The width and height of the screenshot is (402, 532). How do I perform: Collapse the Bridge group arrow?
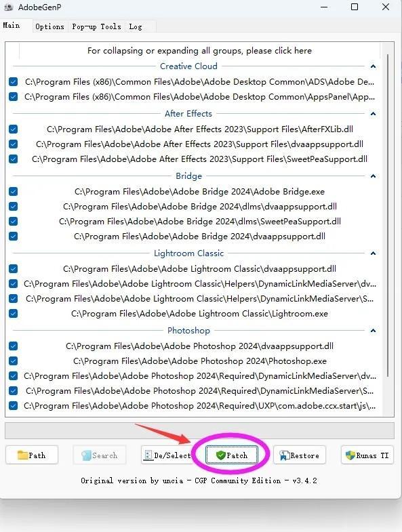373,176
